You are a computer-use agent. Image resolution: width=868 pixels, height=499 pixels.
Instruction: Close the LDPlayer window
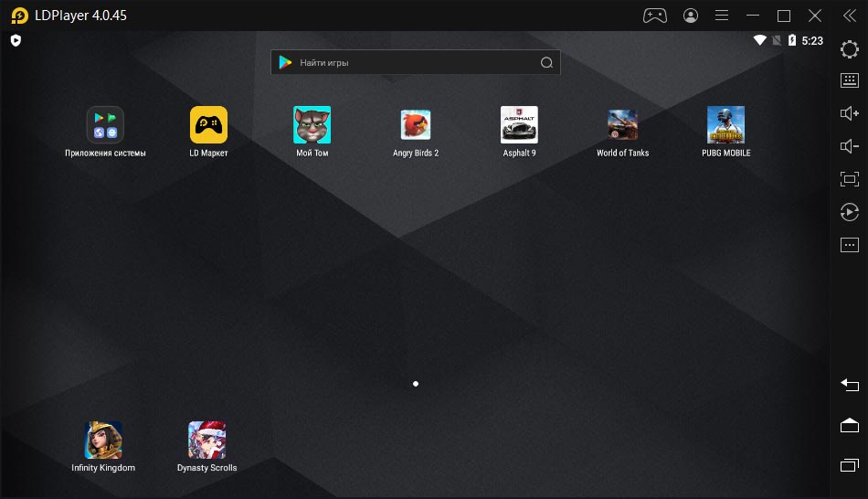(815, 16)
